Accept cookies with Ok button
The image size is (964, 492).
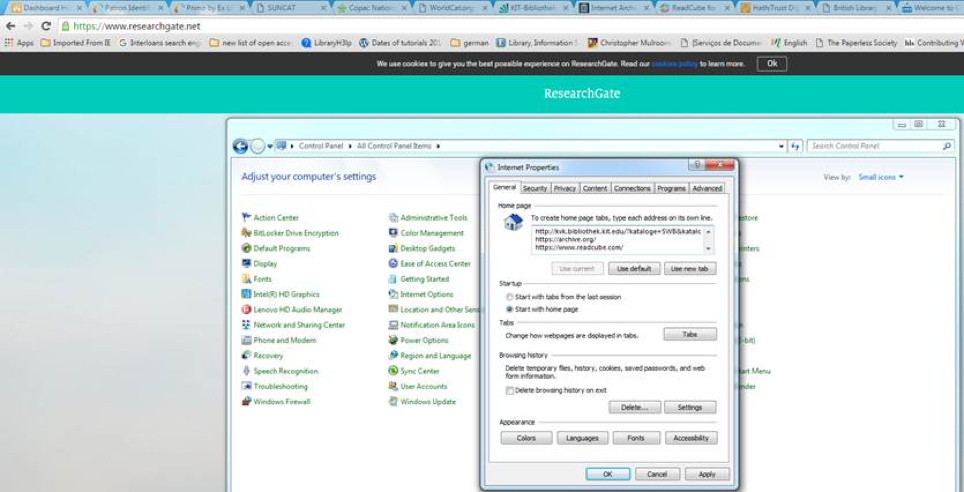pos(772,63)
